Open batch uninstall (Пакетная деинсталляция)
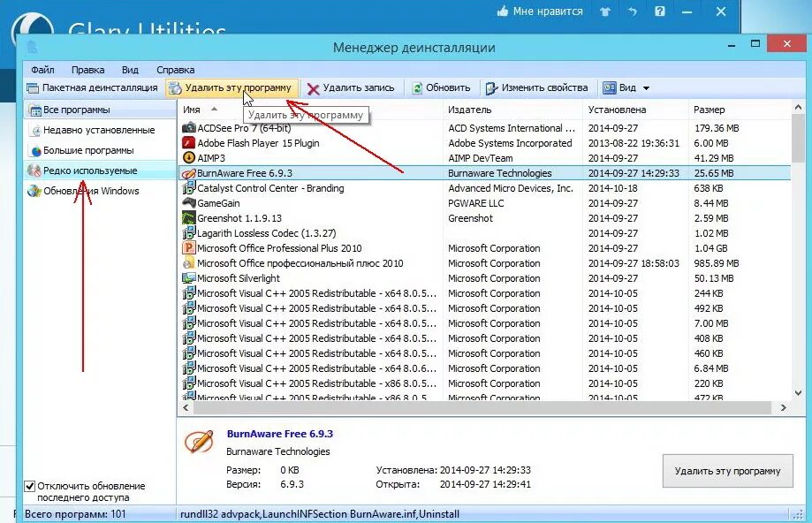The width and height of the screenshot is (812, 523). point(92,88)
